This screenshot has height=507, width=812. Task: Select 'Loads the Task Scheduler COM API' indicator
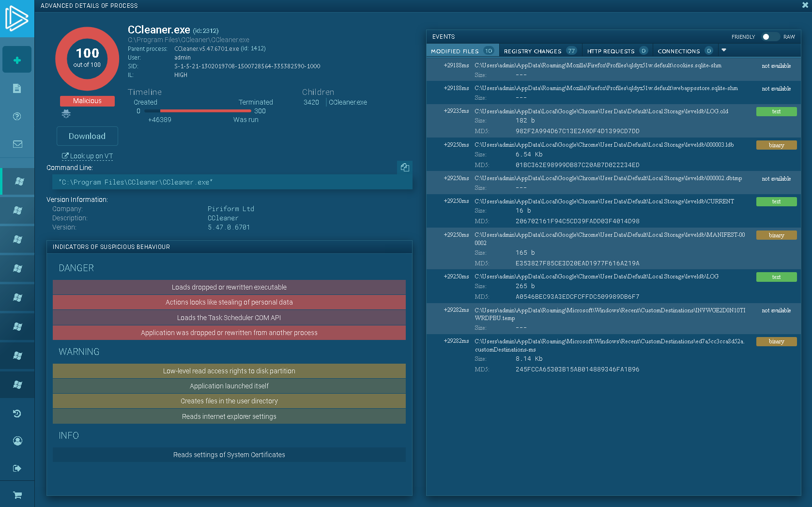[x=229, y=318]
